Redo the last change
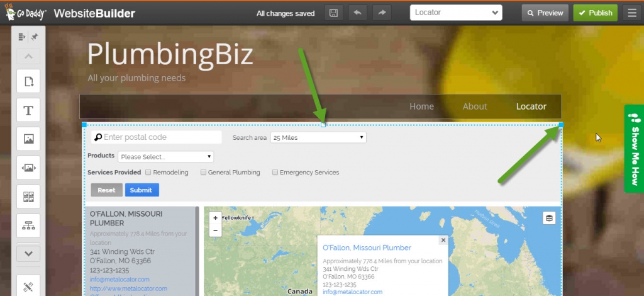Image resolution: width=644 pixels, height=296 pixels. pyautogui.click(x=382, y=13)
